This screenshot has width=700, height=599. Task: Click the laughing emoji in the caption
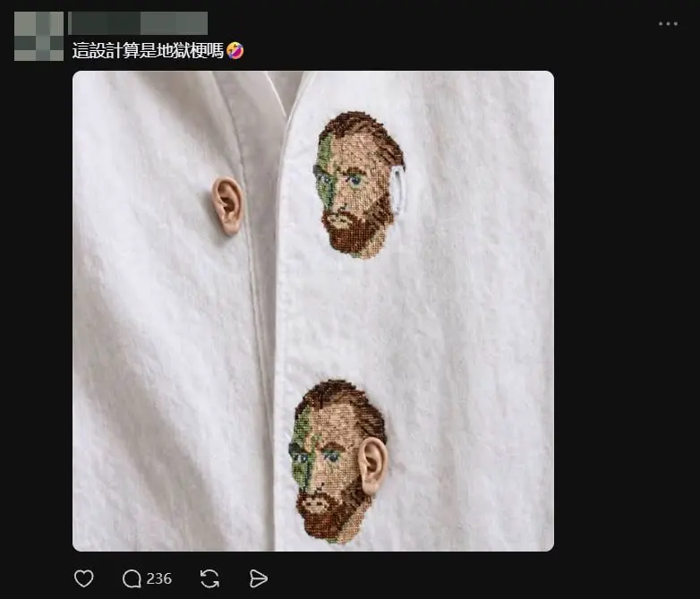point(235,50)
